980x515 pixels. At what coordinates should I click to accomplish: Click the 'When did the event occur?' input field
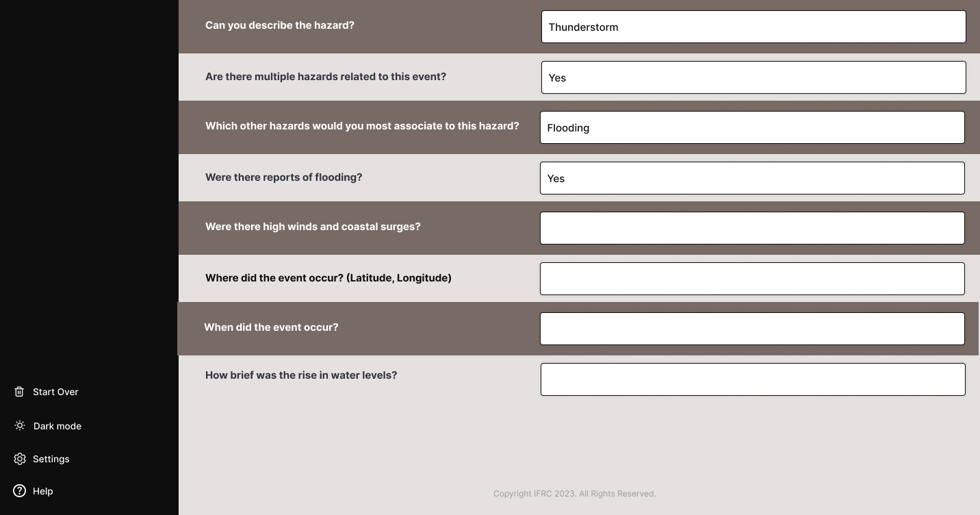[x=752, y=328]
